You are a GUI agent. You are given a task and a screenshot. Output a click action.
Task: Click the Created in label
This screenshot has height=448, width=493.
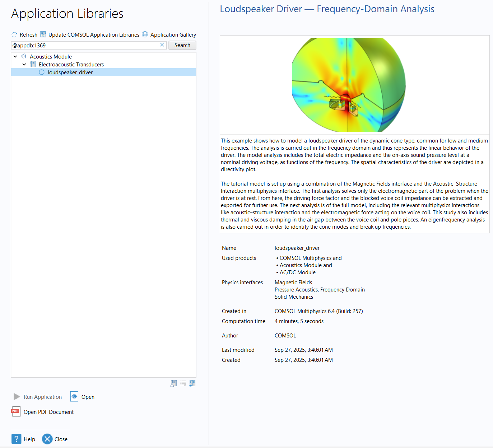234,311
